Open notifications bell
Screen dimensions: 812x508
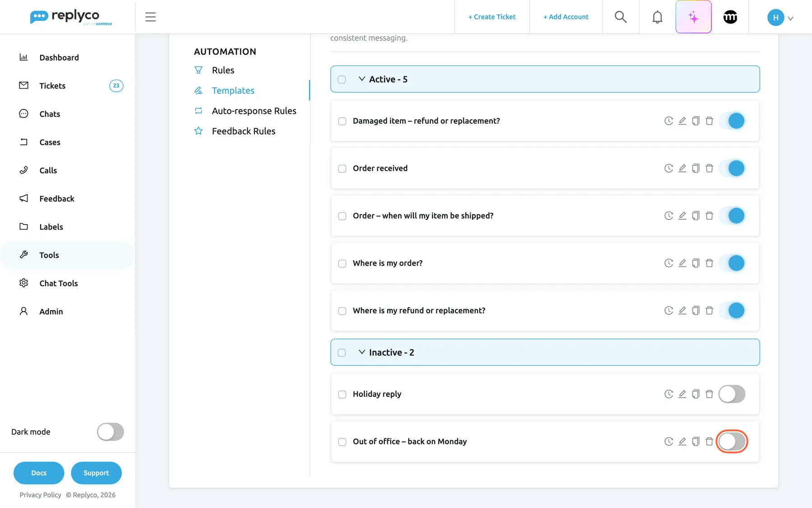tap(657, 17)
